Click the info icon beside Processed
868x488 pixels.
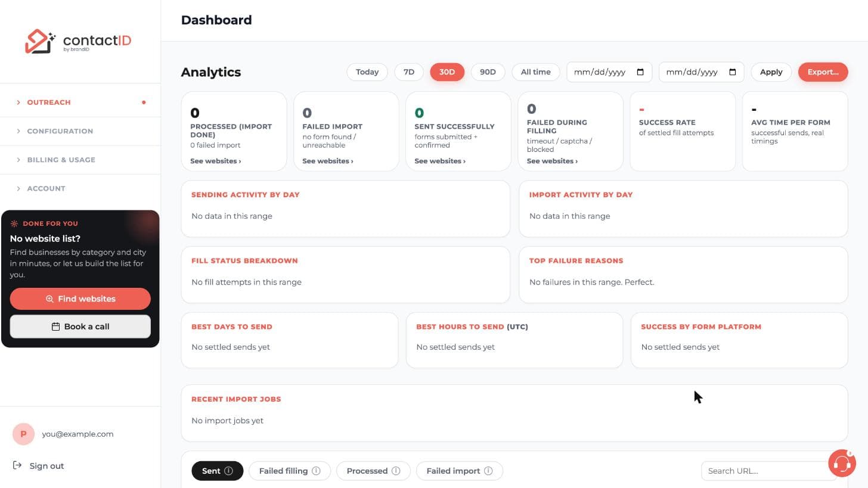coord(396,471)
